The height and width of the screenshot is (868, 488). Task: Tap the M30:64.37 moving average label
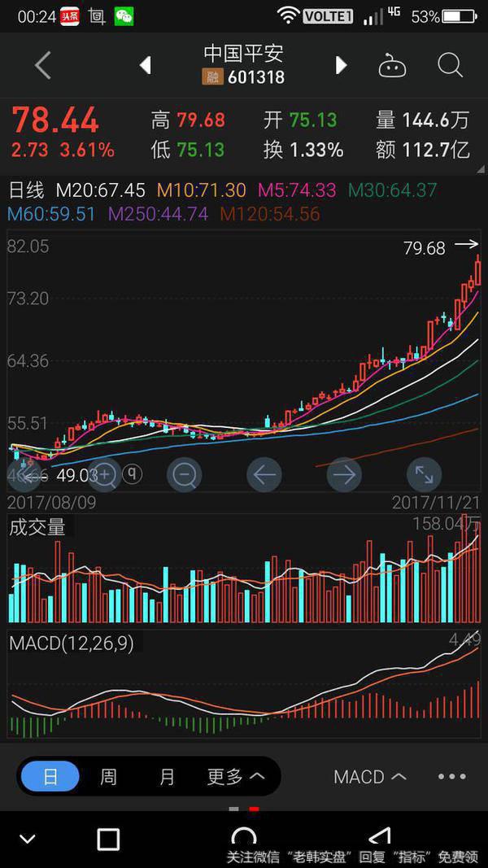(x=392, y=190)
